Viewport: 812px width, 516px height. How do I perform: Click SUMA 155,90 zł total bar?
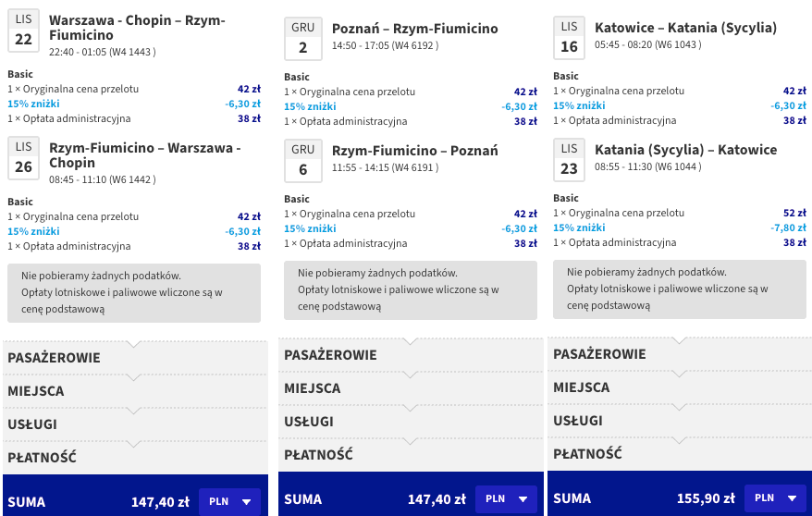680,493
